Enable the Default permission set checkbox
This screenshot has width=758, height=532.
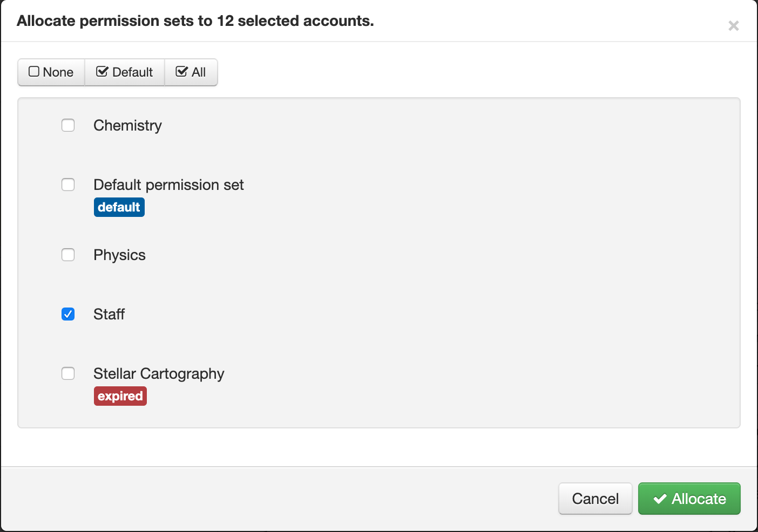[x=68, y=185]
